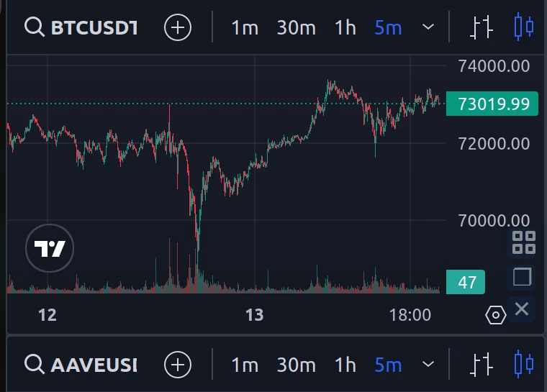Select candlestick style on BTC chart
This screenshot has width=547, height=392.
[524, 27]
